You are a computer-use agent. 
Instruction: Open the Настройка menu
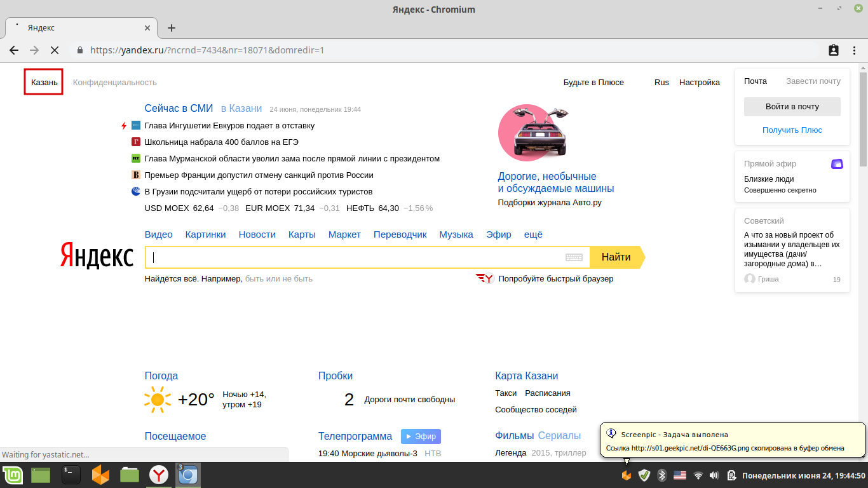pos(700,83)
